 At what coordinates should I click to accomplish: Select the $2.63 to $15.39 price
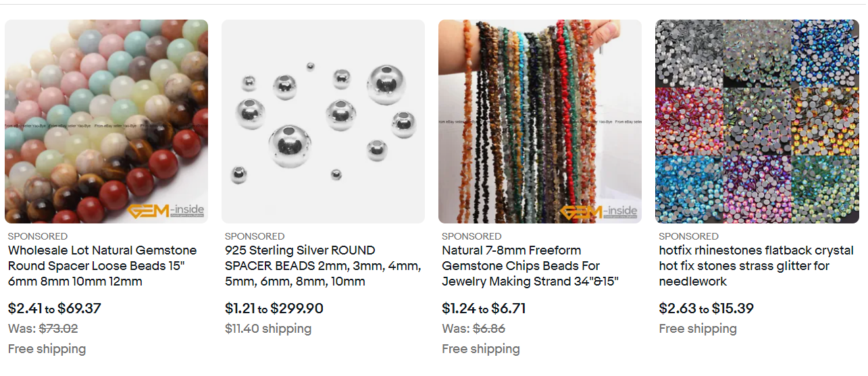click(x=706, y=308)
